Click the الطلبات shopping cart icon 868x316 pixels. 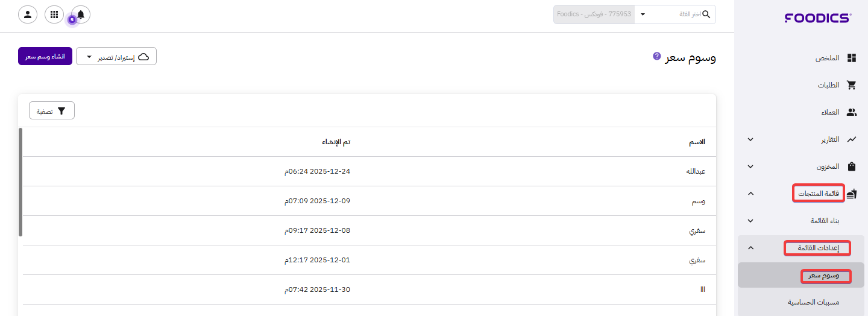click(852, 85)
